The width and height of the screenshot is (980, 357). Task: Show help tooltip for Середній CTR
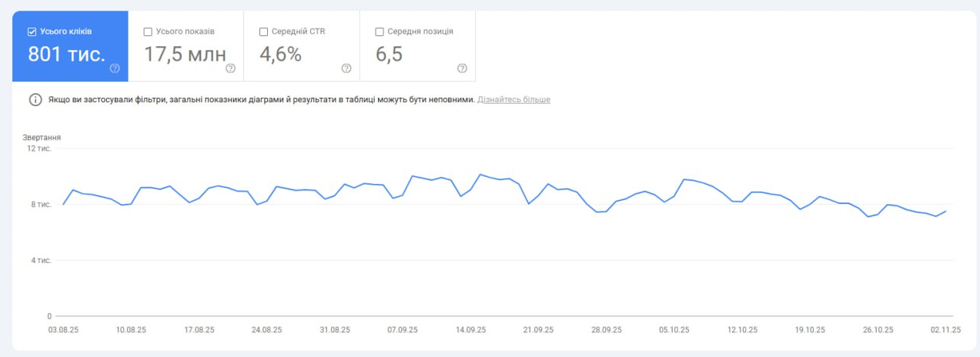[346, 68]
